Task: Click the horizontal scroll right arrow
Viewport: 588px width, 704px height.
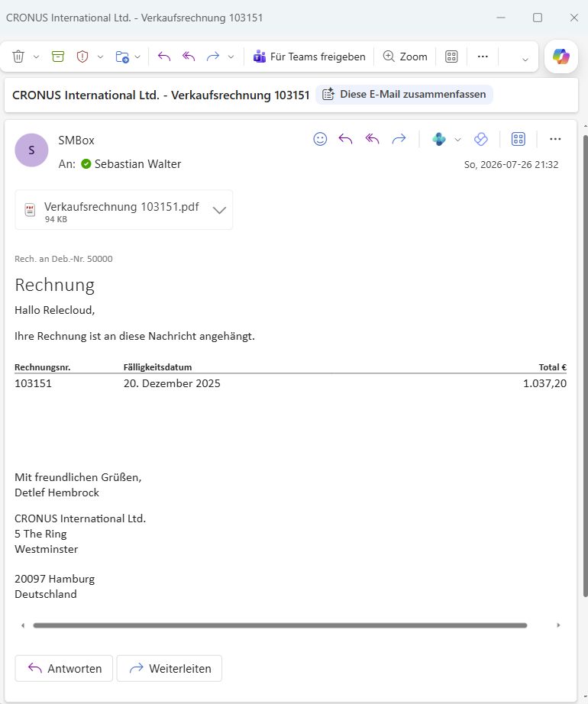Action: [558, 625]
